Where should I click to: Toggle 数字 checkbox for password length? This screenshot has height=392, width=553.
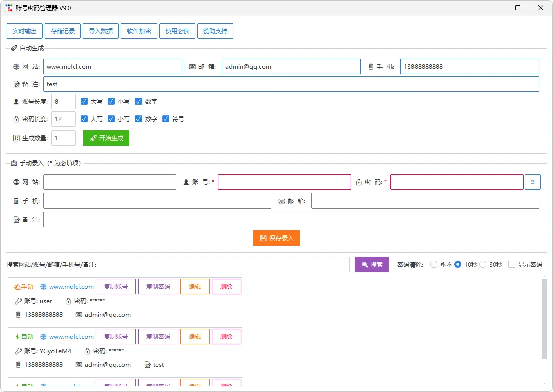coord(139,119)
